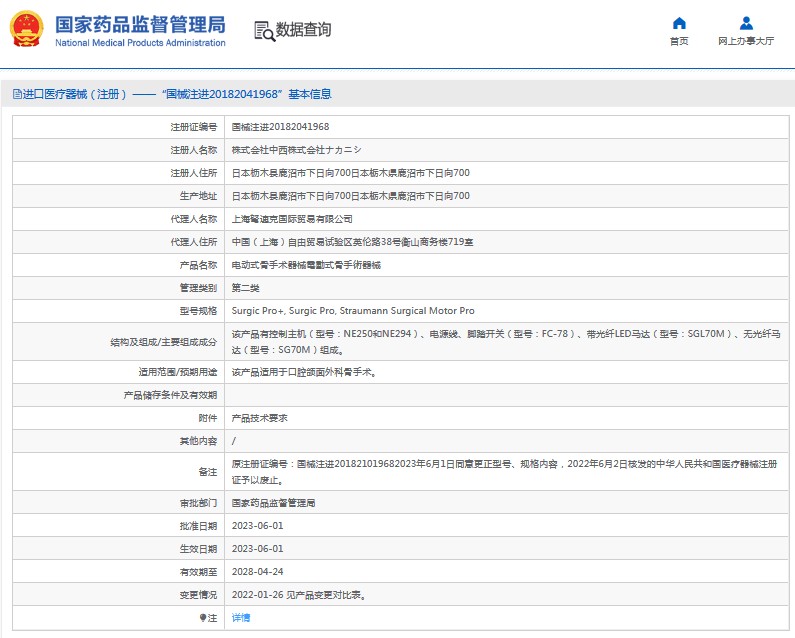Click the 变更情况 label cell
The height and width of the screenshot is (638, 795).
pos(119,595)
